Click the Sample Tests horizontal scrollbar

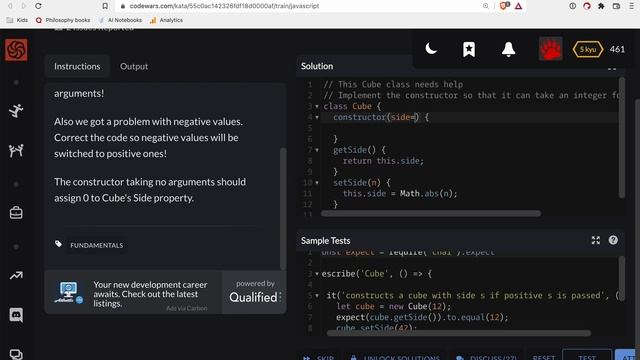(x=458, y=333)
